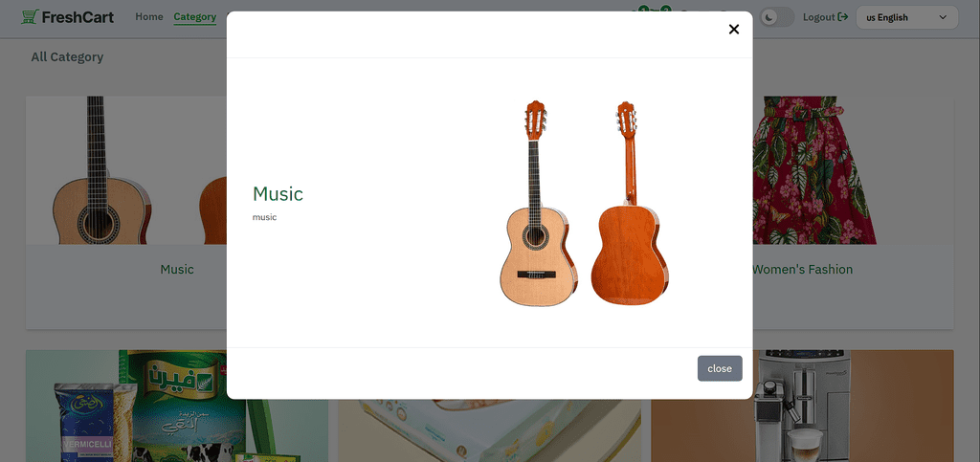
Task: Click the back-facing orange guitar image
Action: coord(630,203)
